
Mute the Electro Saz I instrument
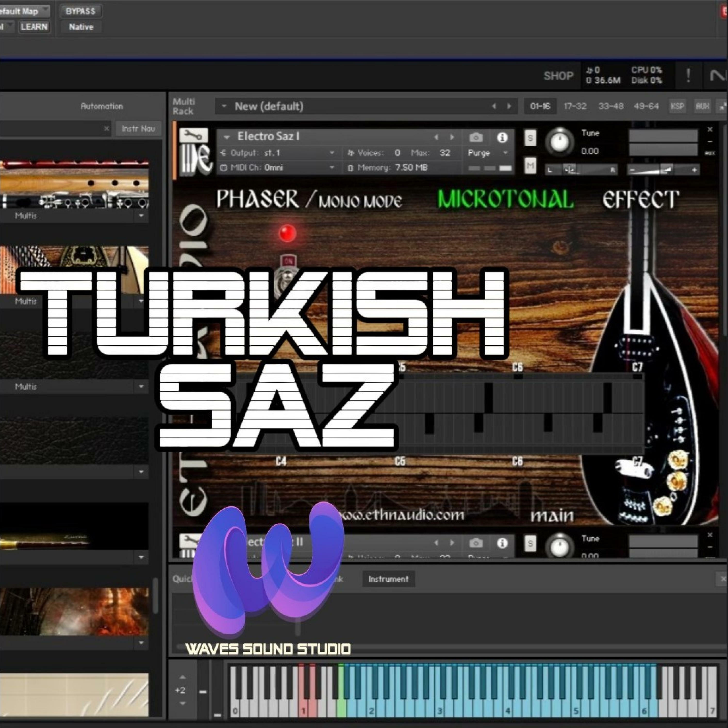530,165
